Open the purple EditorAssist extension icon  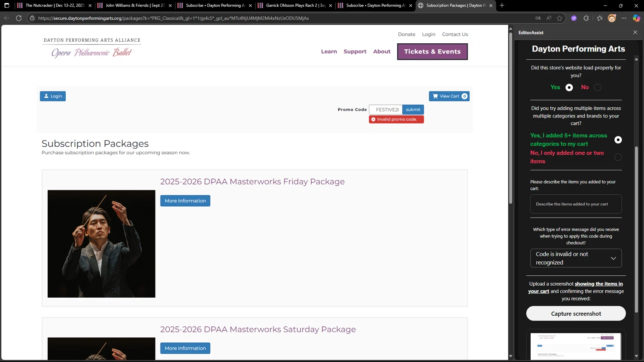[574, 18]
